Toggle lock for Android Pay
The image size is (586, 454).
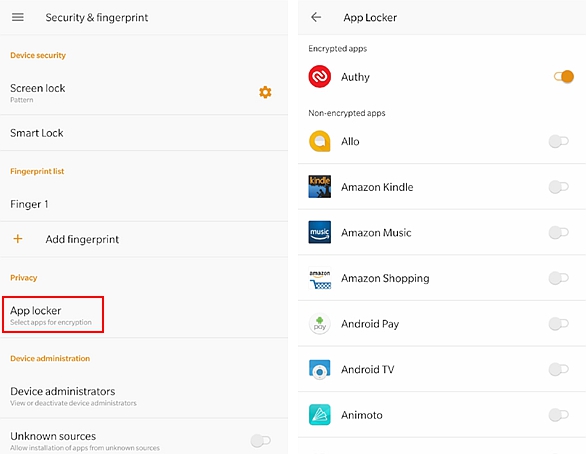point(559,324)
